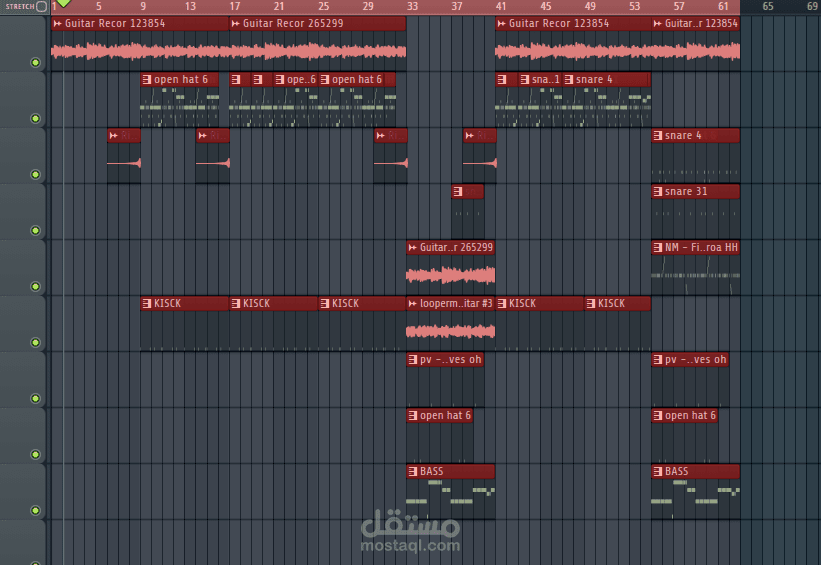Jump to bar 37 on the timeline ruler
Viewport: 821px width, 565px height.
(x=457, y=7)
